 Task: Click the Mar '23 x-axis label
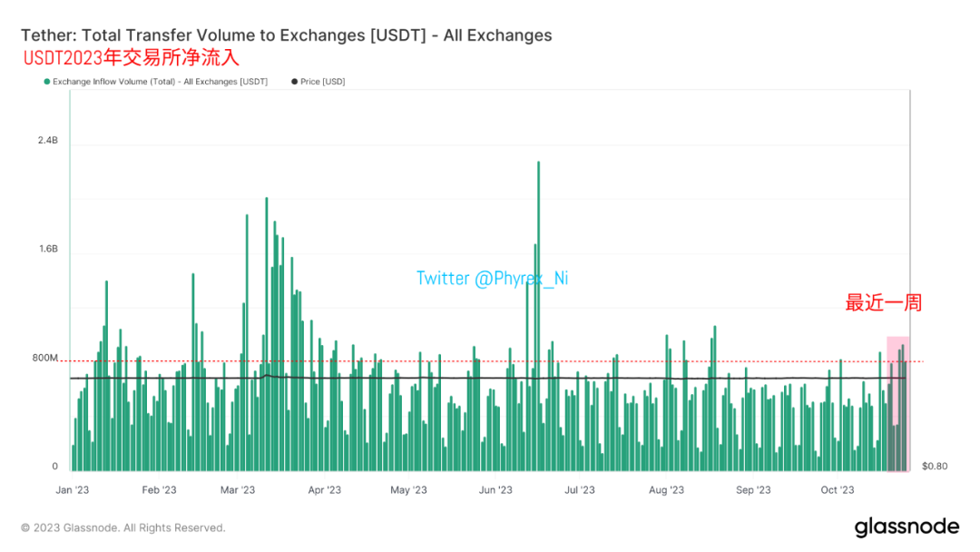tap(238, 490)
